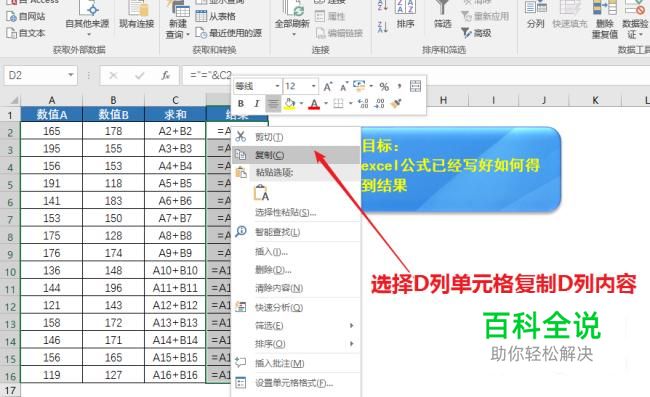Image resolution: width=650 pixels, height=397 pixels.
Task: Select column A header
Action: point(52,100)
